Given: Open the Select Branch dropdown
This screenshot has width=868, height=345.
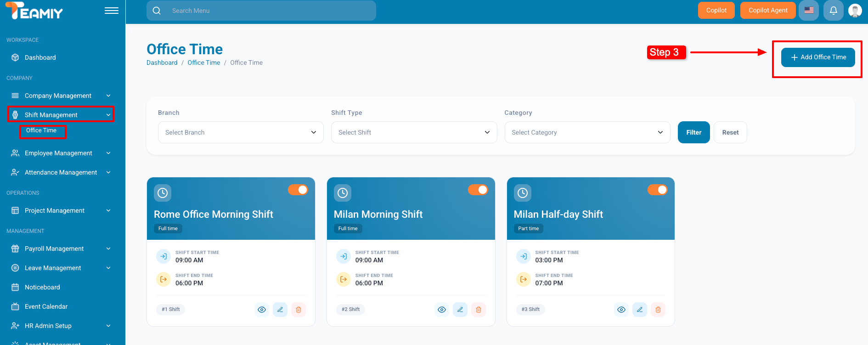Looking at the screenshot, I should point(241,132).
